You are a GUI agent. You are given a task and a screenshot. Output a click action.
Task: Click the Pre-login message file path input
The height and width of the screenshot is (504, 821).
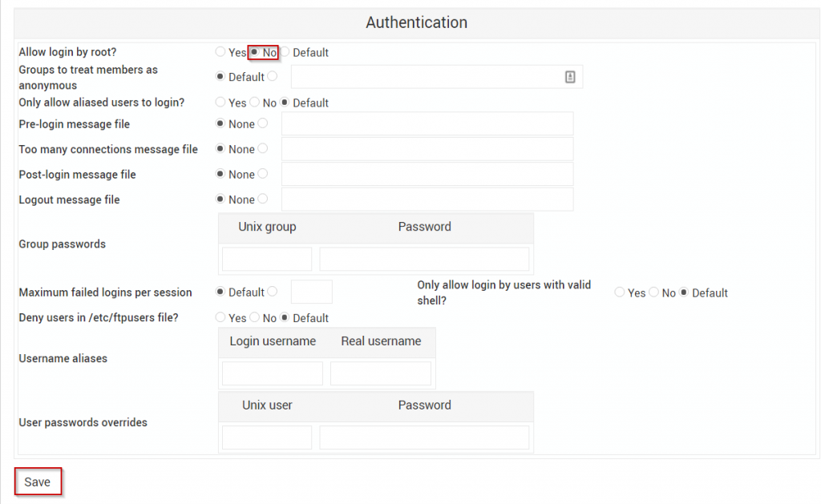427,124
